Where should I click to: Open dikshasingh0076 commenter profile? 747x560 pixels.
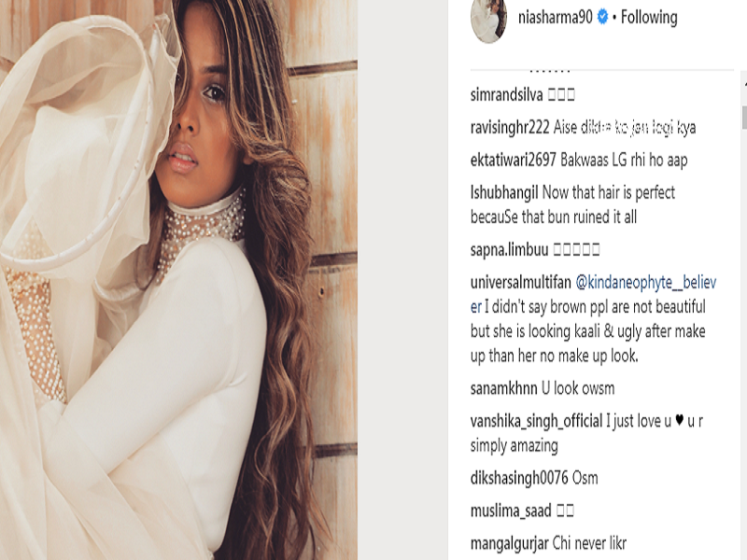(x=519, y=478)
